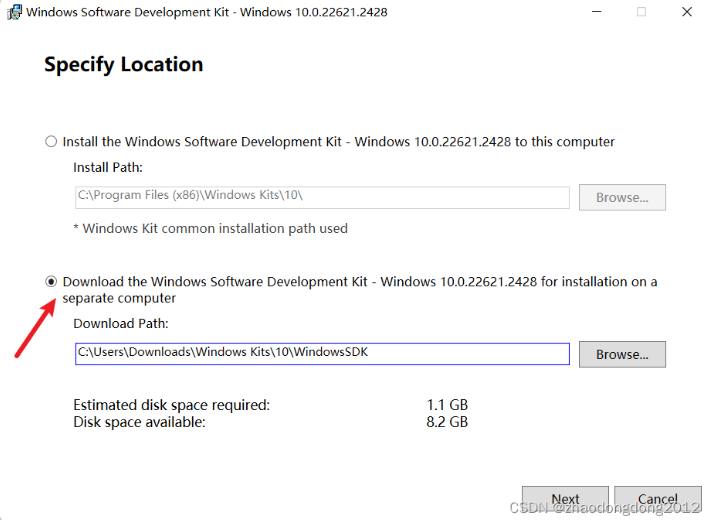Click the Disk space available label

139,422
